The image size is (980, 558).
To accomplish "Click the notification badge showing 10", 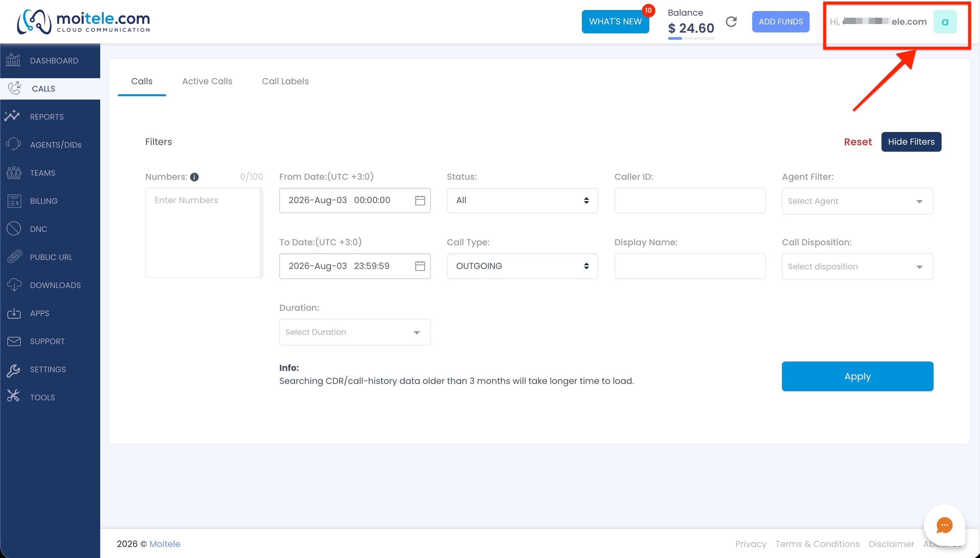I will click(648, 10).
